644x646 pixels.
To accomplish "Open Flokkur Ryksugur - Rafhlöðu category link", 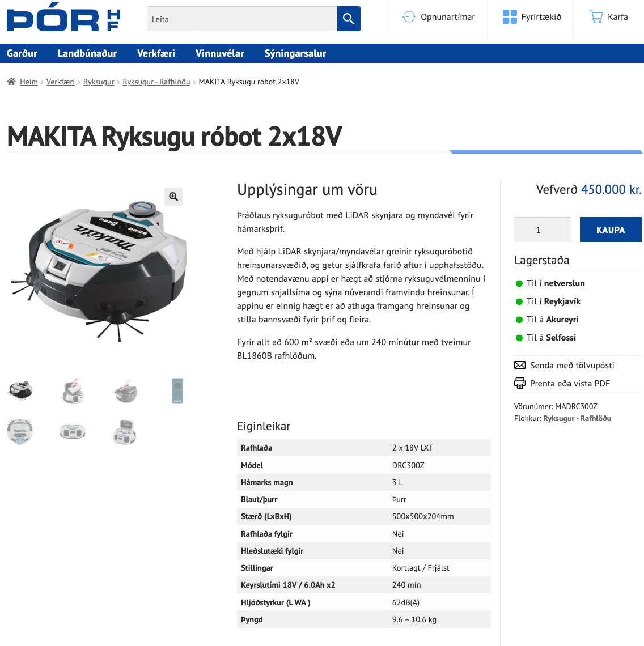I will click(577, 418).
